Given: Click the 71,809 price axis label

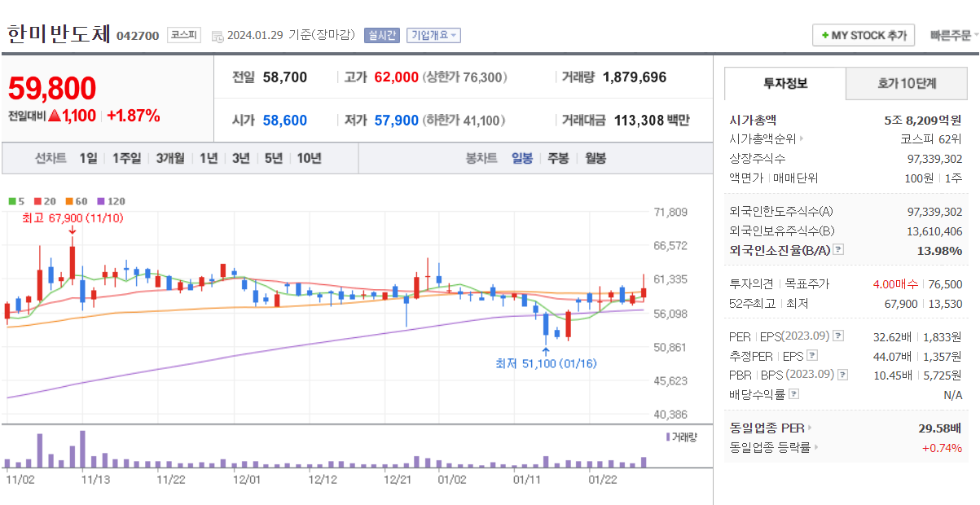Looking at the screenshot, I should 671,213.
